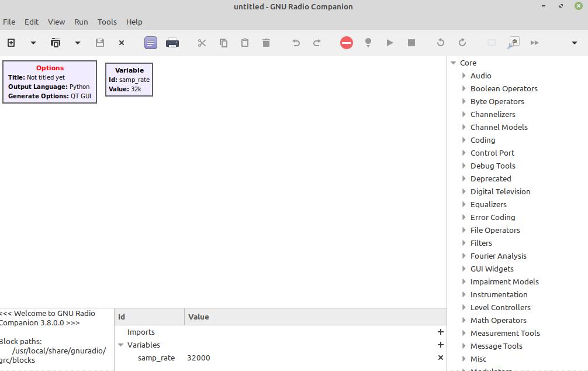588x371 pixels.
Task: Select Debug Tools in block tree
Action: click(493, 166)
